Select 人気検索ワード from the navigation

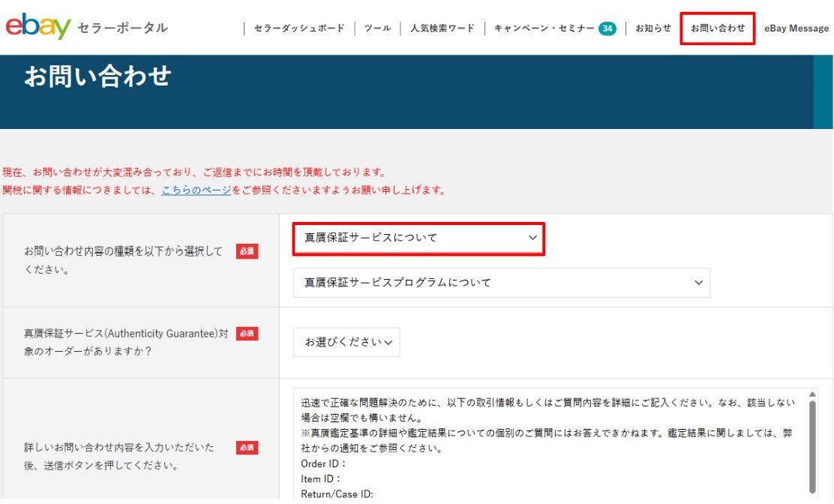pos(442,27)
